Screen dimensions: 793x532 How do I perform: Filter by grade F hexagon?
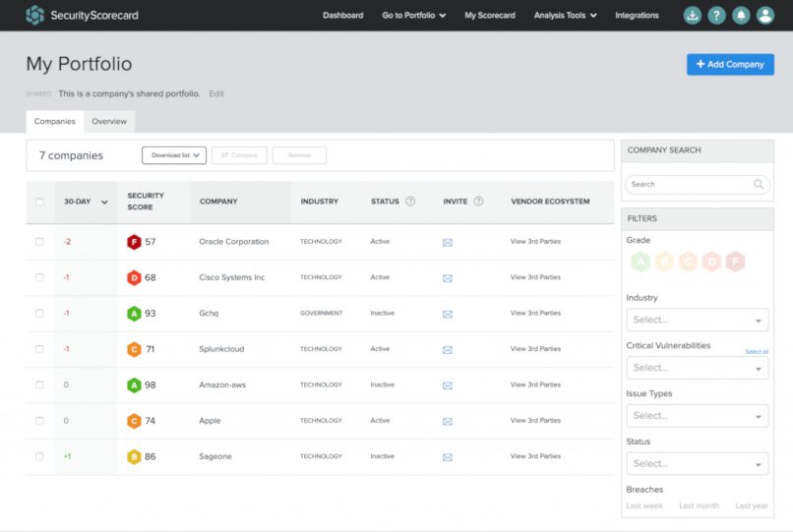(735, 262)
